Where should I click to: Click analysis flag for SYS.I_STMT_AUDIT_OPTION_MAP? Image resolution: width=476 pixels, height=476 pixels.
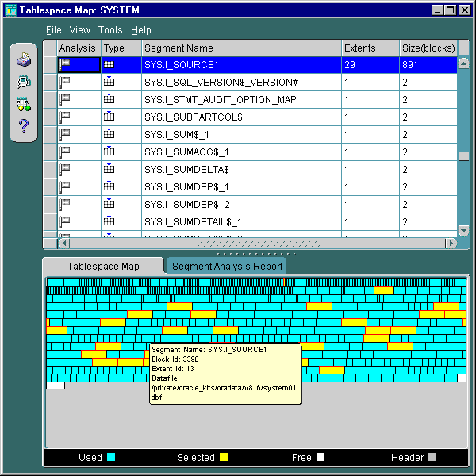point(65,100)
